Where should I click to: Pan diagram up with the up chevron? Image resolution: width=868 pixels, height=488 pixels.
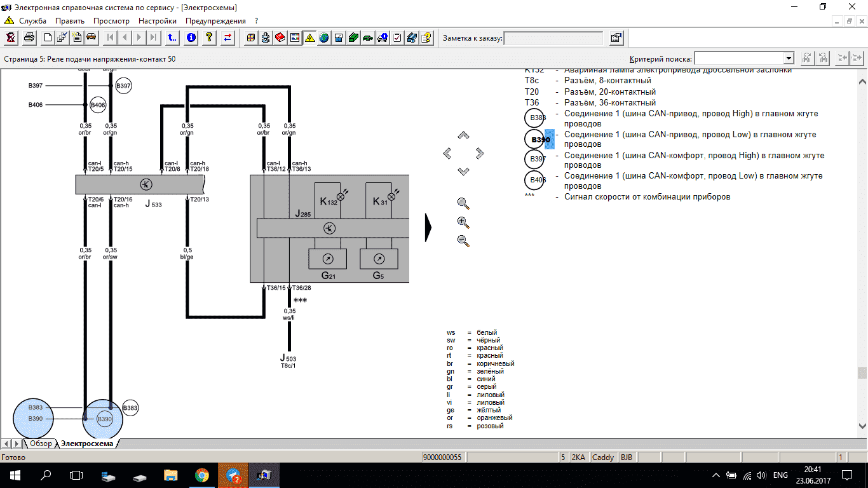(x=463, y=135)
